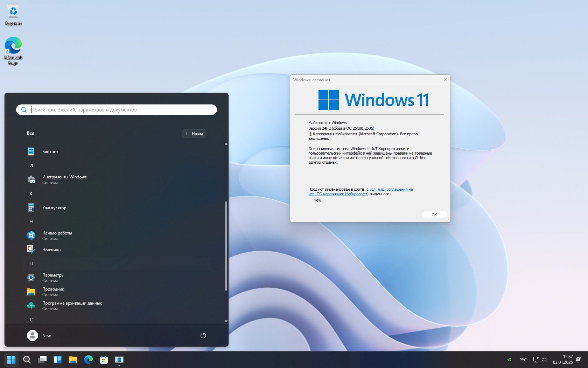588x368 pixels.
Task: Open Notepad (Блокнот) from the app list
Action: tap(50, 151)
